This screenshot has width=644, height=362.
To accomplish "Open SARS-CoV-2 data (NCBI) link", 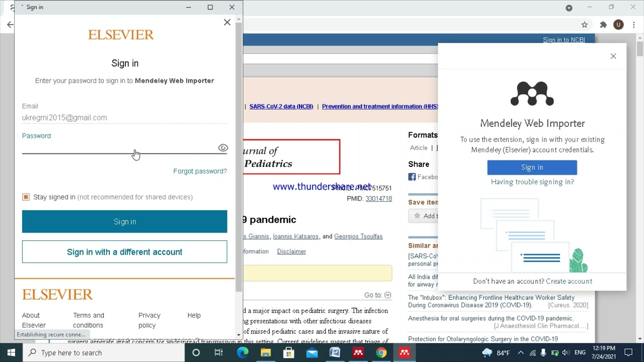I will pos(281,107).
